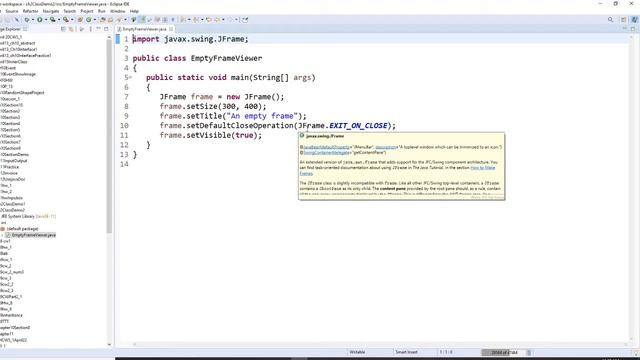Expand EmptyFrameViewer.java node in Package Explorer
Viewport: 640px width, 360px height.
[x=2, y=235]
